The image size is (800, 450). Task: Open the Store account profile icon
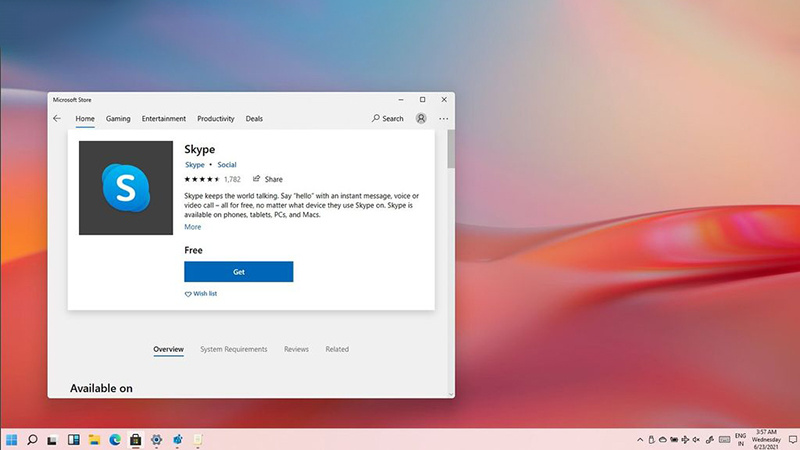pyautogui.click(x=421, y=118)
